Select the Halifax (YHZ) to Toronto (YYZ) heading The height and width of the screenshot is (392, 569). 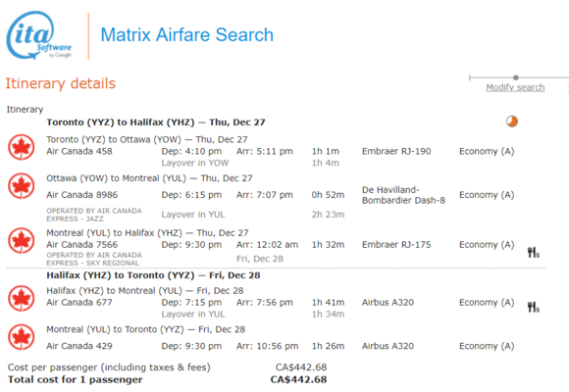tap(153, 275)
